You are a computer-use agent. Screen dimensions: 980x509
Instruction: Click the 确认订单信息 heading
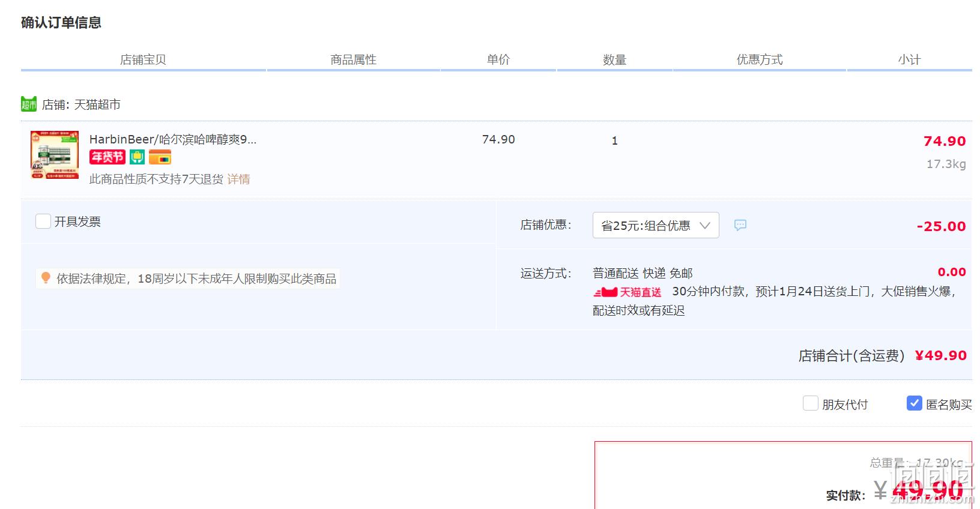61,22
